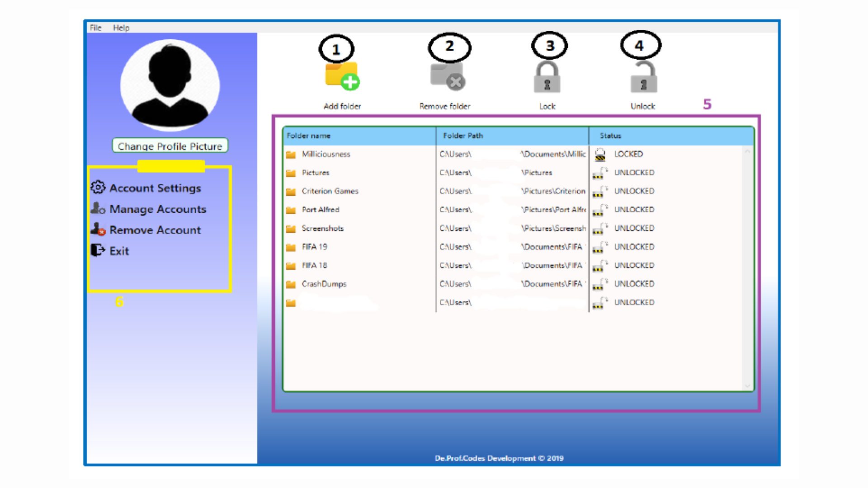Click the profile picture avatar

tap(170, 85)
